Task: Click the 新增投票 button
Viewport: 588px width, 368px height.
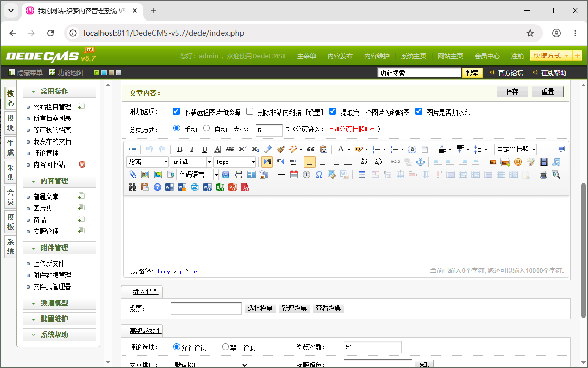Action: point(295,308)
